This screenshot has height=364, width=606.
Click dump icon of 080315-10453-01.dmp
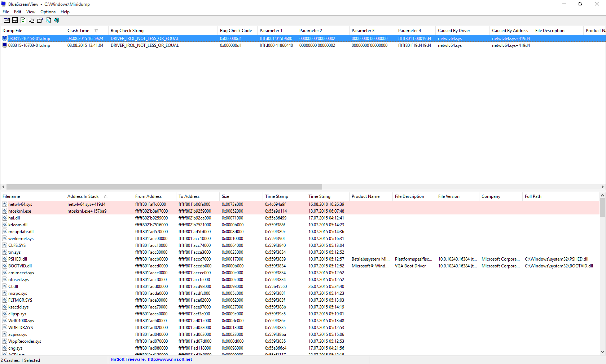(x=5, y=39)
